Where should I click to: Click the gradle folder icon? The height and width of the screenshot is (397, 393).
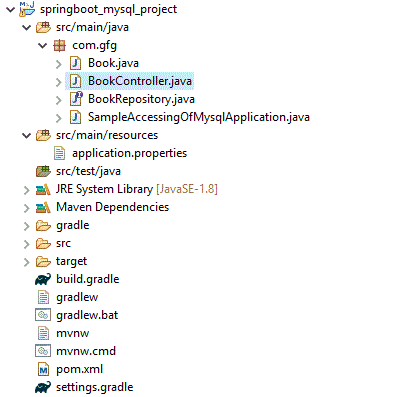[43, 226]
